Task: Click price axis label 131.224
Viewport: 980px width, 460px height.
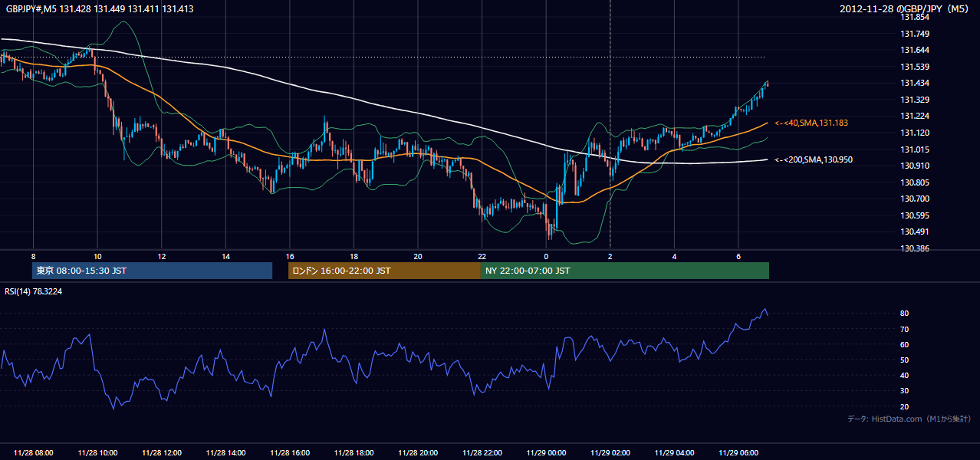Action: click(915, 116)
